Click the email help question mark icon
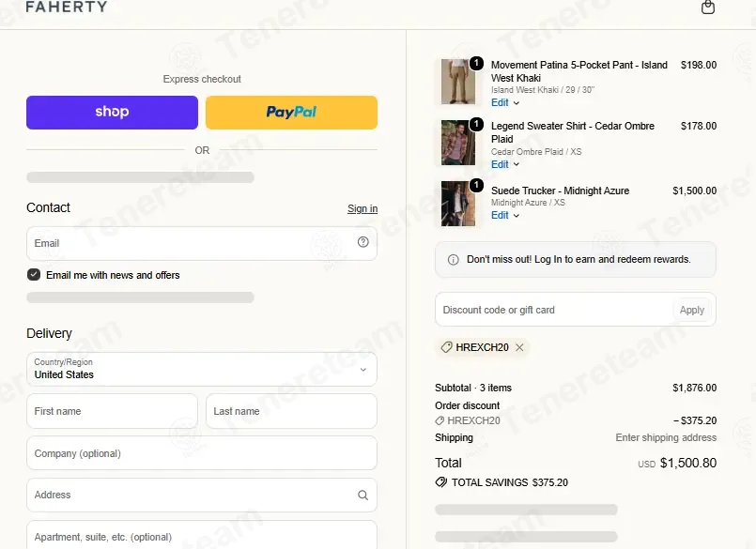The image size is (756, 549). tap(363, 242)
